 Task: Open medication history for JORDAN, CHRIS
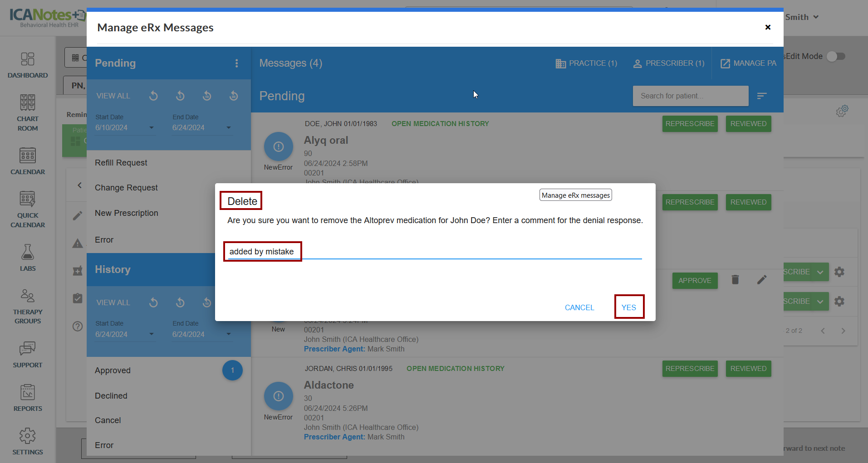click(456, 369)
